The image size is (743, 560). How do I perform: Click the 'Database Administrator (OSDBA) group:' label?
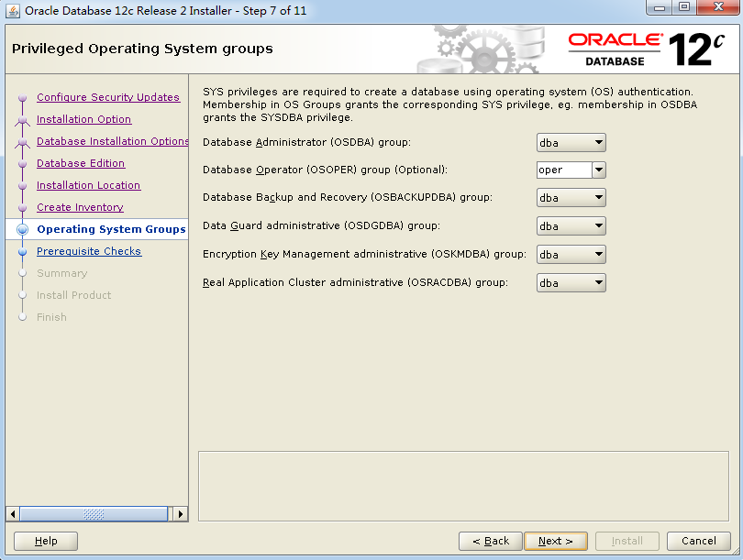pos(306,142)
